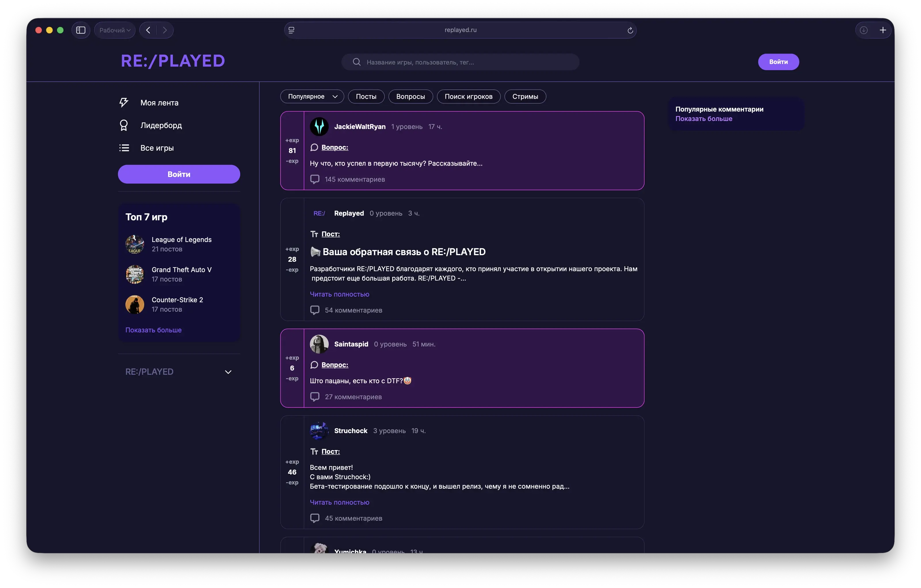Open new tab with plus icon
Image resolution: width=921 pixels, height=588 pixels.
point(883,30)
